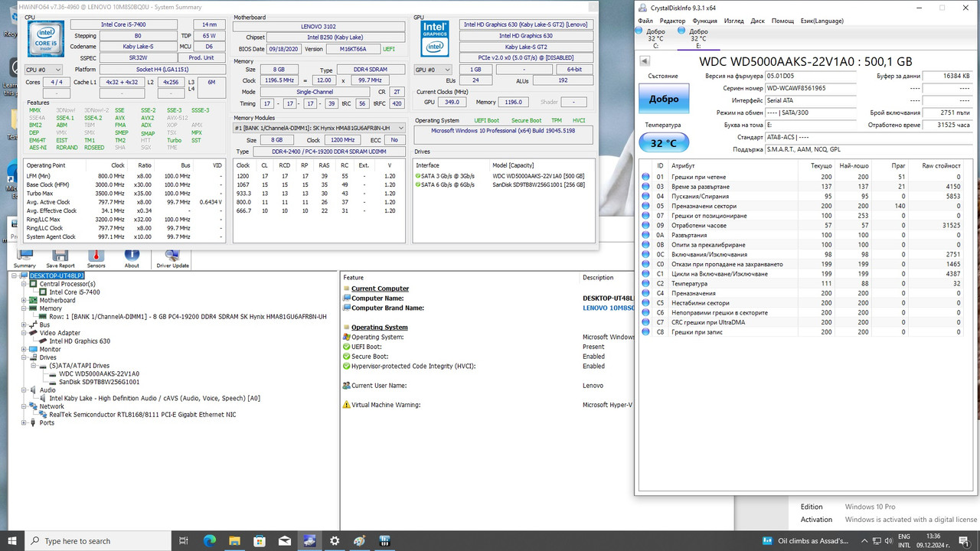Viewport: 980px width, 551px height.
Task: Open the GPU #0 selector dropdown
Action: pyautogui.click(x=434, y=70)
